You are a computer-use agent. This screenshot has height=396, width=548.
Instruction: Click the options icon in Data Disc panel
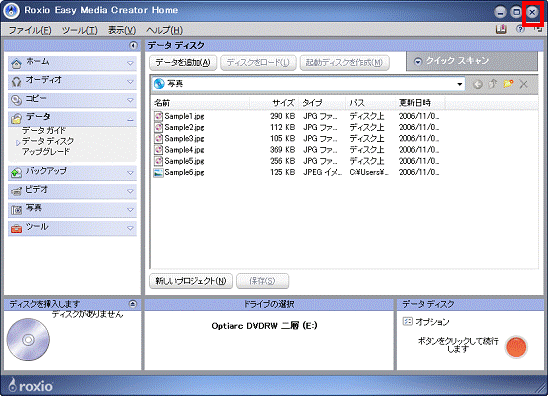(x=407, y=321)
